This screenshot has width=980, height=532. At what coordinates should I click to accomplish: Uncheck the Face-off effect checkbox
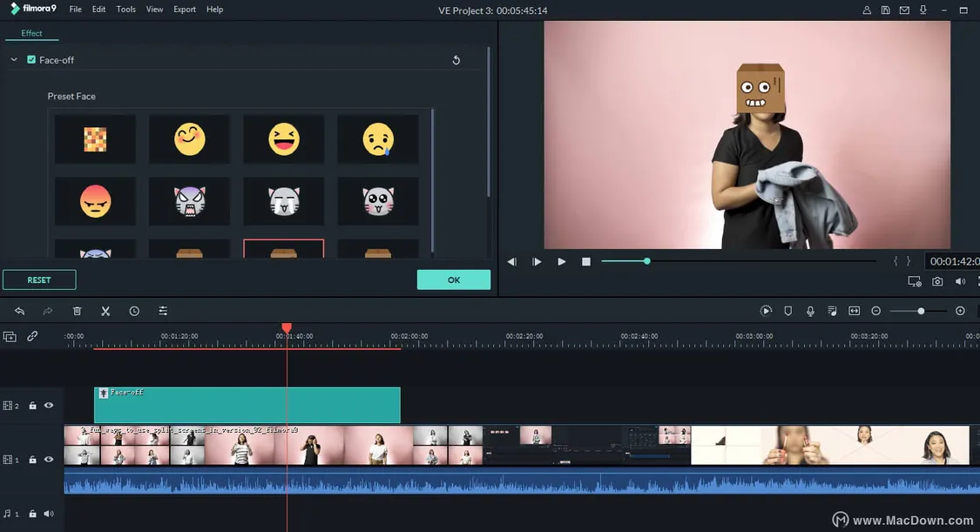point(31,60)
